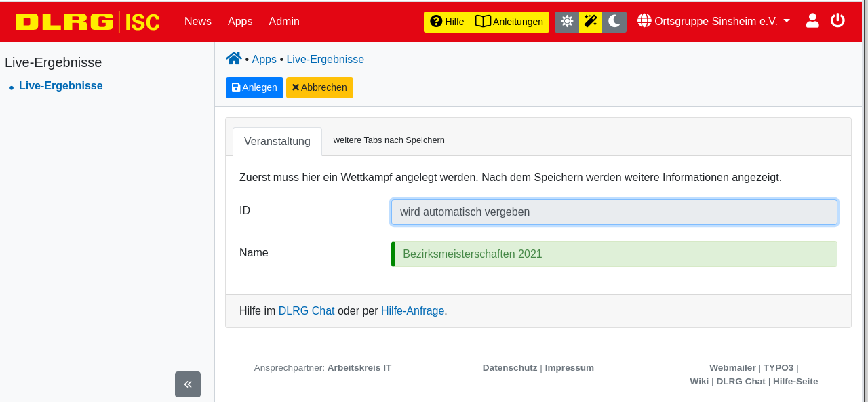
Task: Log out via the power icon
Action: point(837,20)
